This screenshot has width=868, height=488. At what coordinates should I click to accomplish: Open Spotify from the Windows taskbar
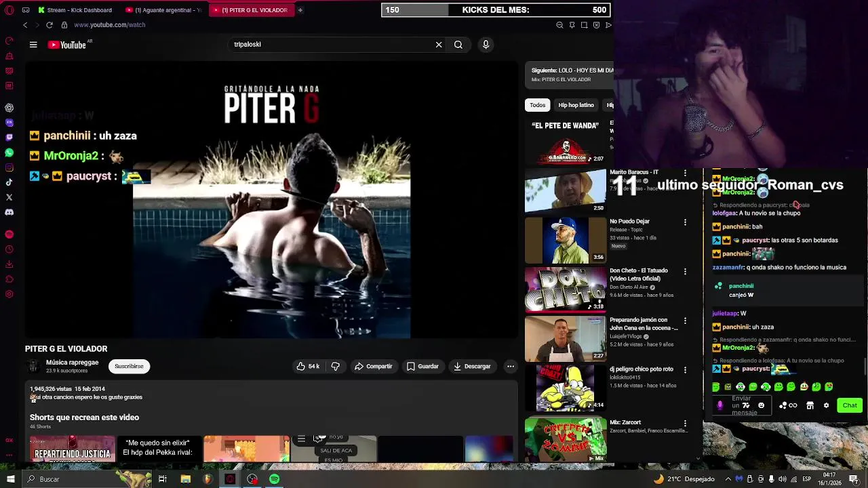[x=274, y=479]
